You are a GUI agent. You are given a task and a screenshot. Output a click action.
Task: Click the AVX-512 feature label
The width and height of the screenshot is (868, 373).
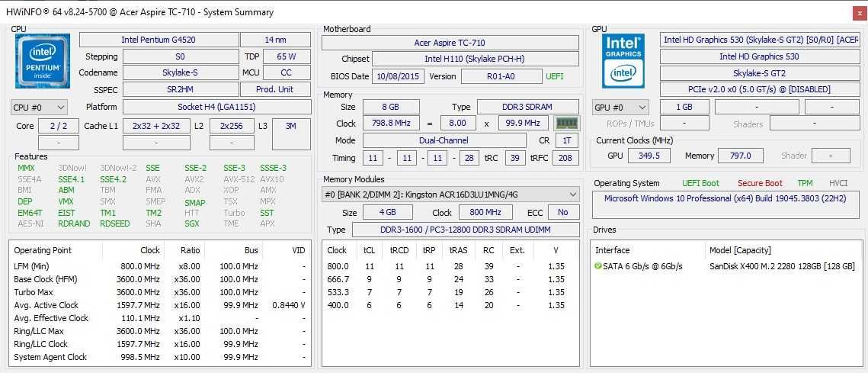click(x=239, y=179)
